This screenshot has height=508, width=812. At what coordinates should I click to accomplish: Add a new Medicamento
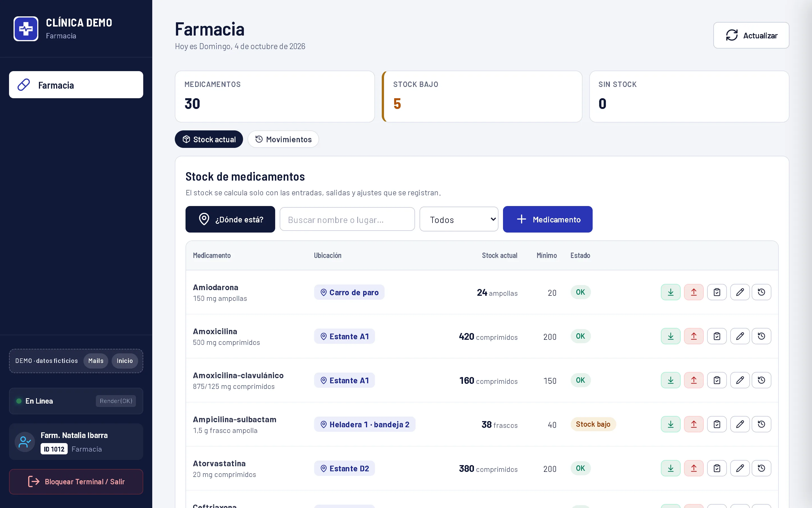548,219
